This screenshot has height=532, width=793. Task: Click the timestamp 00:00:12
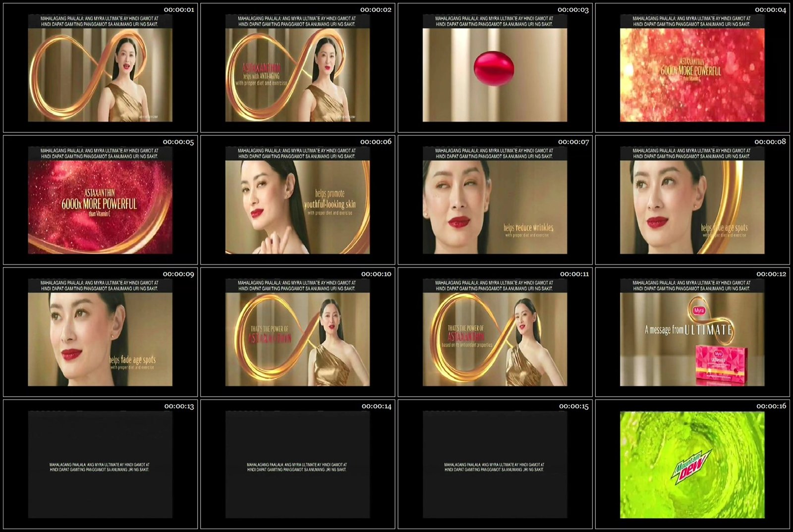771,274
